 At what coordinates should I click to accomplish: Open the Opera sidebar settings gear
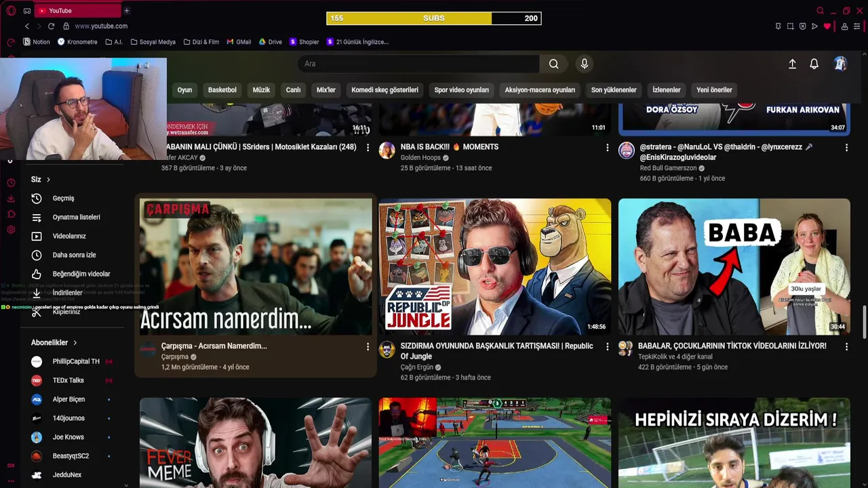[11, 230]
